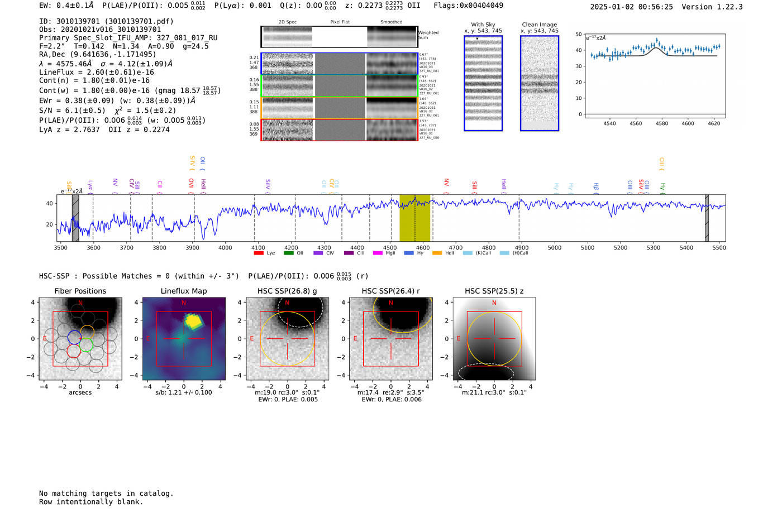Click the orange HeII legend swatch
The width and height of the screenshot is (782, 532).
pos(437,253)
